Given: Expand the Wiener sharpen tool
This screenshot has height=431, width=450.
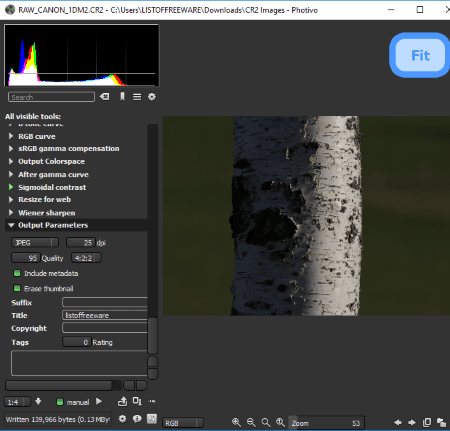Looking at the screenshot, I should tap(11, 213).
